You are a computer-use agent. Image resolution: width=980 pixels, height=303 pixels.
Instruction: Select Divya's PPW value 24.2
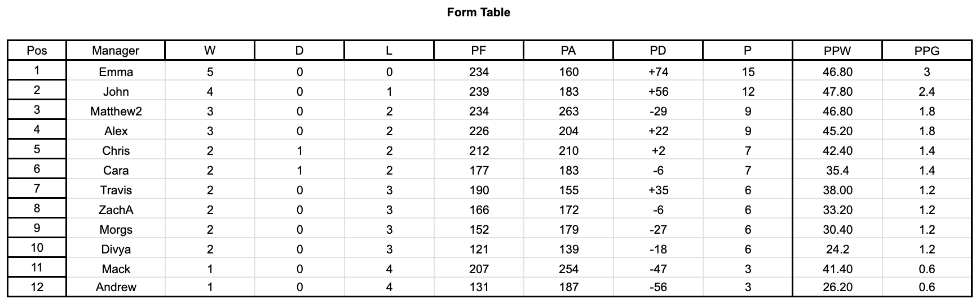point(837,249)
